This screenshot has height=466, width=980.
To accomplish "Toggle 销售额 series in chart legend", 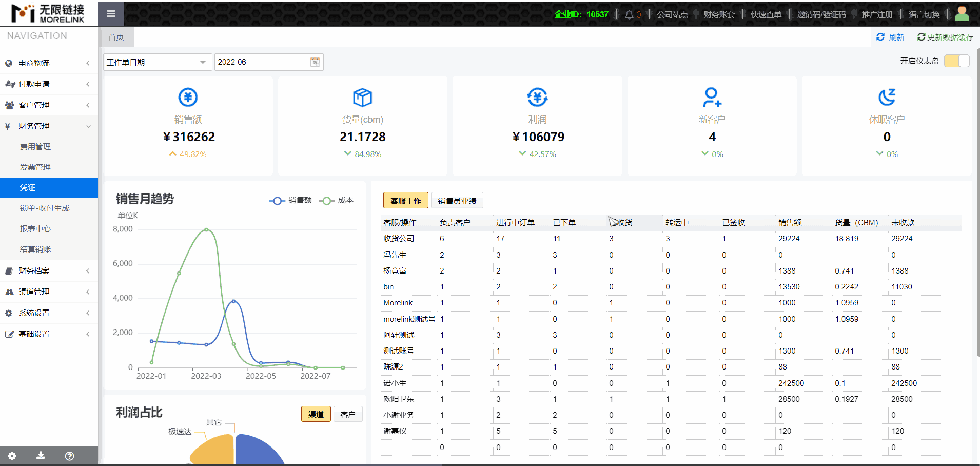I will pos(291,200).
